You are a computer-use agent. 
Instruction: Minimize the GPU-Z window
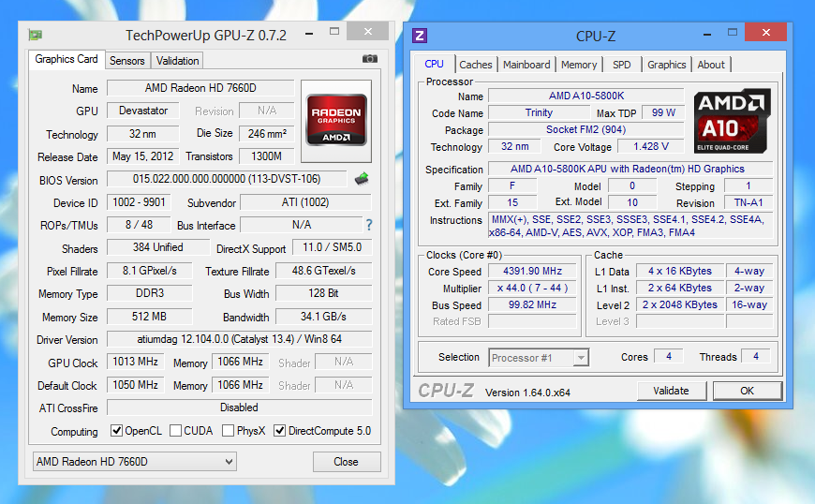309,34
